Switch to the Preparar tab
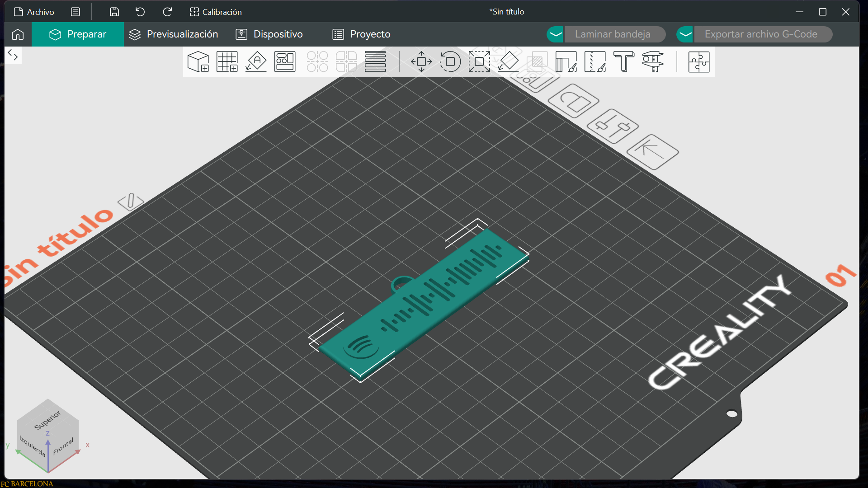Viewport: 868px width, 488px height. pyautogui.click(x=78, y=34)
